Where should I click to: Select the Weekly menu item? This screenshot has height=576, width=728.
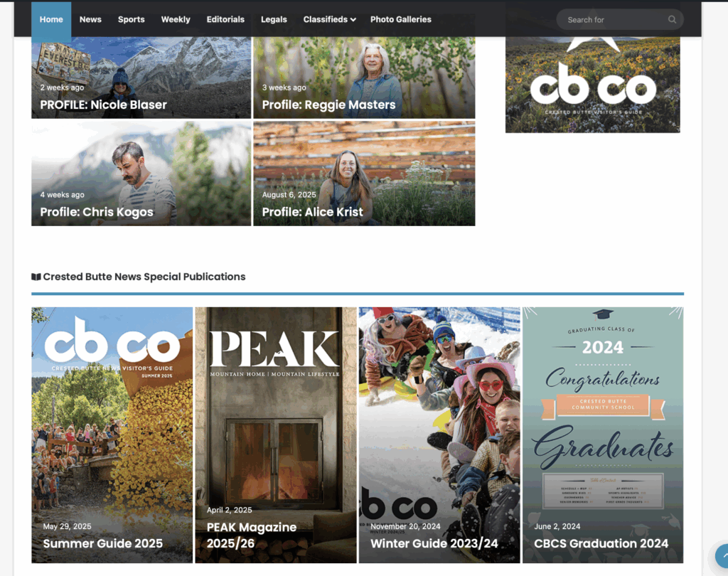pos(176,19)
